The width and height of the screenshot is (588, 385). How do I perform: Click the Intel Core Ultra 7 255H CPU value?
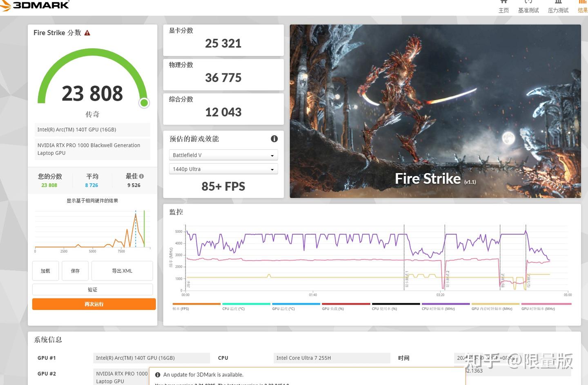332,358
